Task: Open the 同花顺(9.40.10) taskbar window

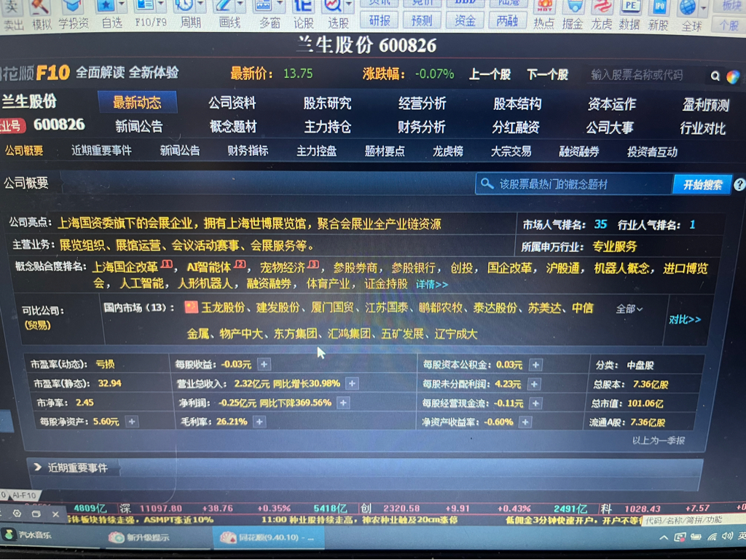Action: pyautogui.click(x=270, y=537)
